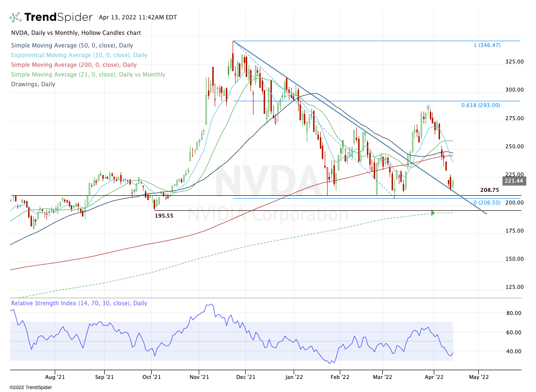
Task: Select the Simple Moving Average (21) Daily vs Monthly legend
Action: pos(88,75)
